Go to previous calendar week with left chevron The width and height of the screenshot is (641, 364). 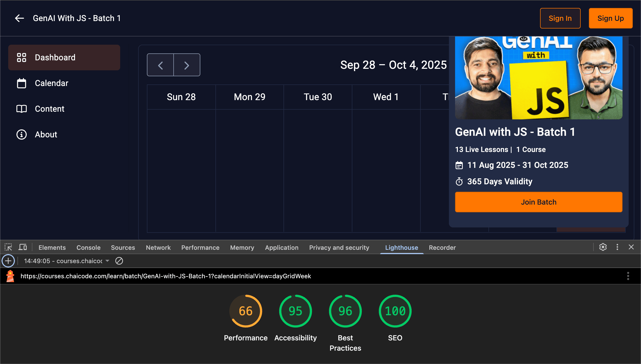click(x=160, y=65)
